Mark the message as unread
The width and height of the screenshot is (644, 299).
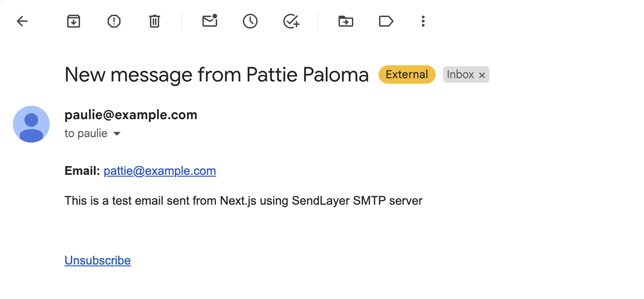coord(210,21)
